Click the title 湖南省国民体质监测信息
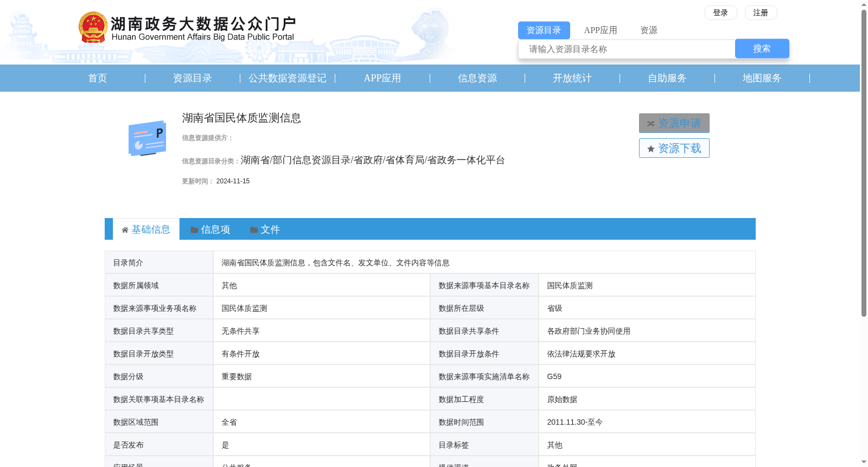Screen dimensions: 868x467 (x=241, y=118)
